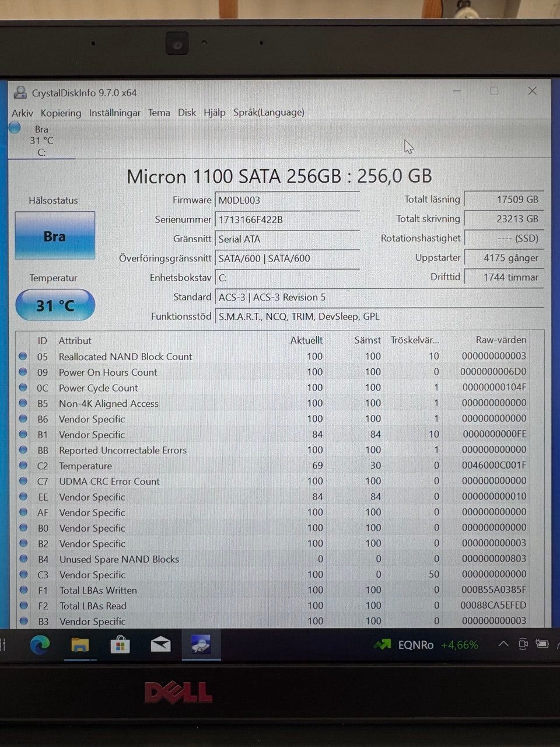Open the Tema menu
This screenshot has width=560, height=747.
tap(159, 113)
